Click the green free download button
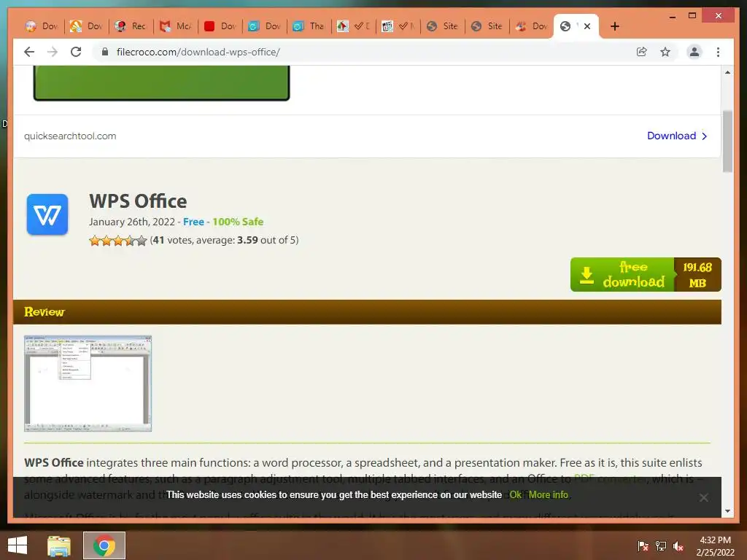 tap(622, 274)
